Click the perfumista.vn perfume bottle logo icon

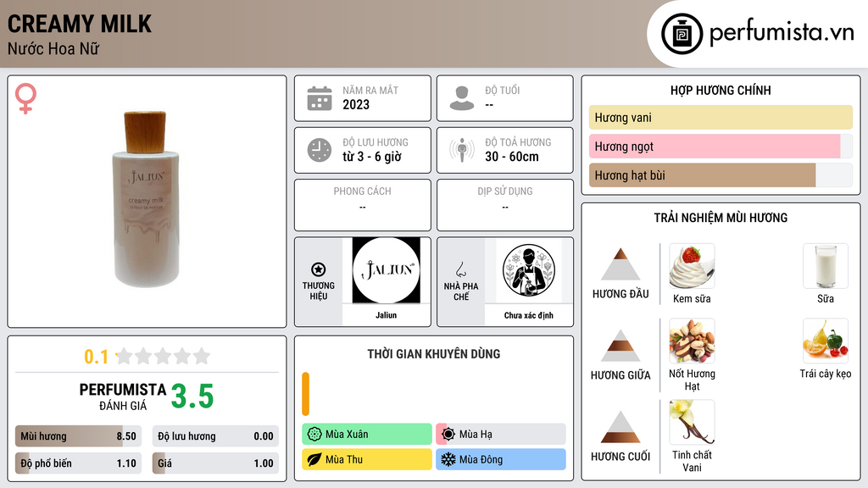[682, 34]
